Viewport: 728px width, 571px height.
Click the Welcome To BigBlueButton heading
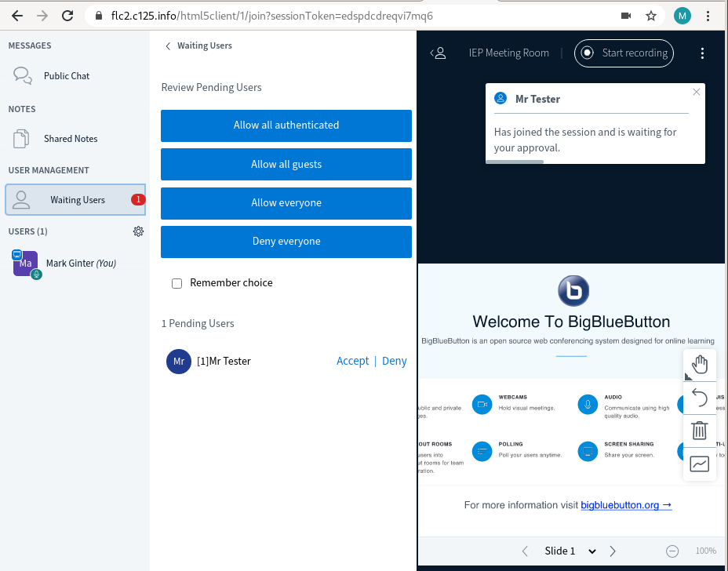click(571, 322)
